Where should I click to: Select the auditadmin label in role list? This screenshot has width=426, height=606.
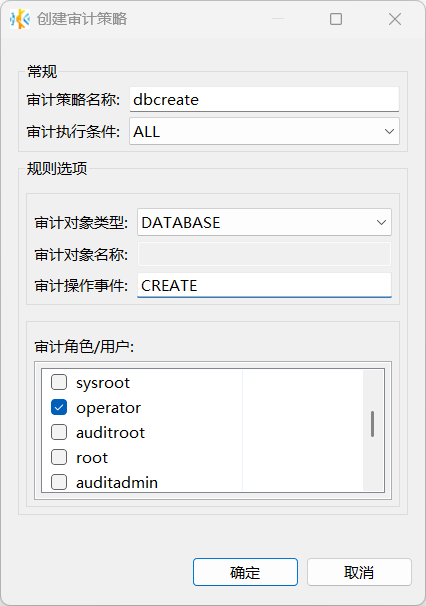point(117,482)
